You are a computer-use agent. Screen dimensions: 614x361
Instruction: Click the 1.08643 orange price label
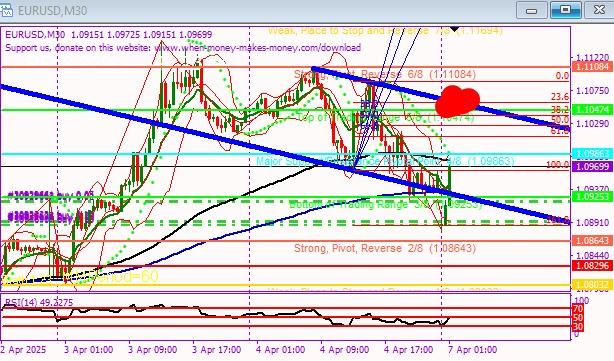coord(592,241)
